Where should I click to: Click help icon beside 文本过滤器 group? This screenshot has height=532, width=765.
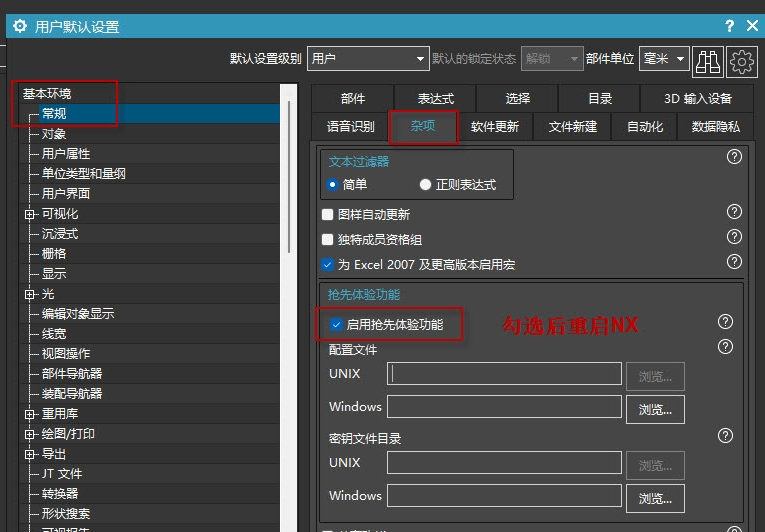pos(734,157)
